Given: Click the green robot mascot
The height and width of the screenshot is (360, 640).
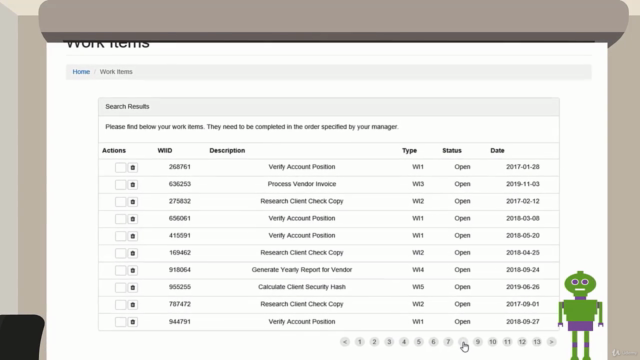Looking at the screenshot, I should pos(580,315).
